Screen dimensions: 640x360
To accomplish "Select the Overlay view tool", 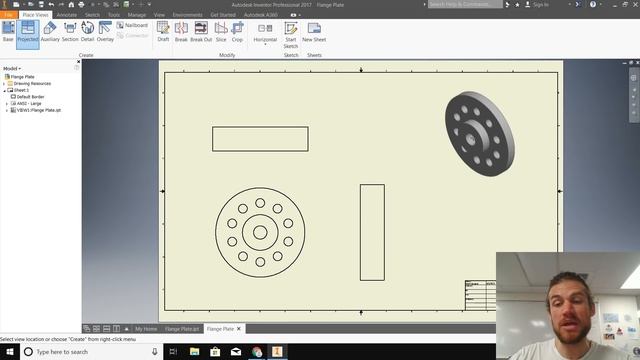I will coord(105,32).
